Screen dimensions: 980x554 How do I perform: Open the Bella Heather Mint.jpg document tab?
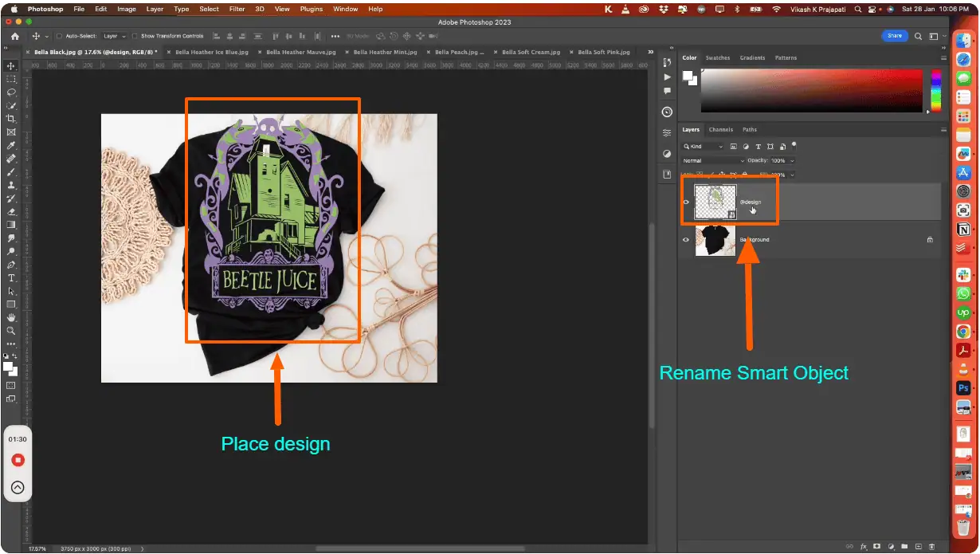pos(385,52)
